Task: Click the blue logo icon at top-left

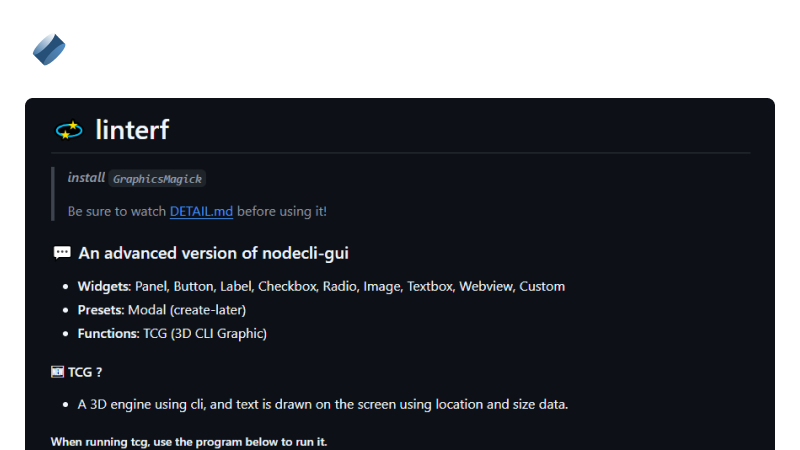Action: pyautogui.click(x=49, y=48)
